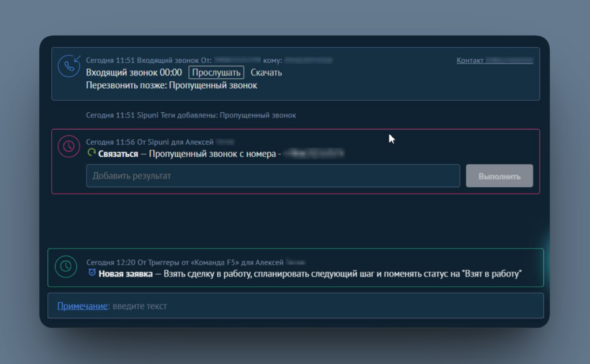Click the Взять сделку в работу description
The image size is (590, 364).
[342, 274]
